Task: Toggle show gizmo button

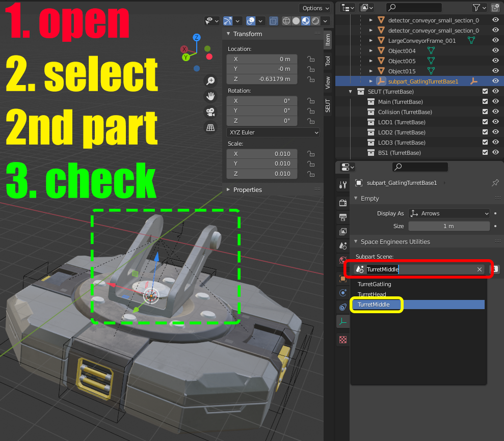Action: point(228,21)
